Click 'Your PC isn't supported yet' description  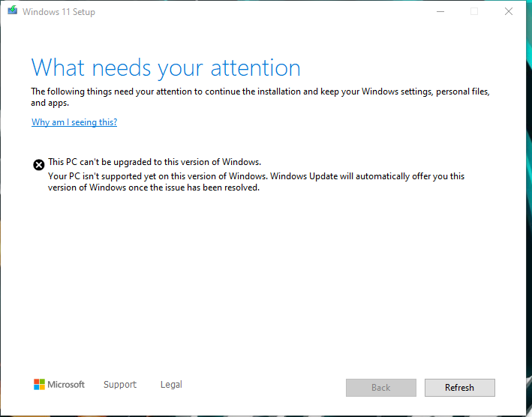coord(256,181)
